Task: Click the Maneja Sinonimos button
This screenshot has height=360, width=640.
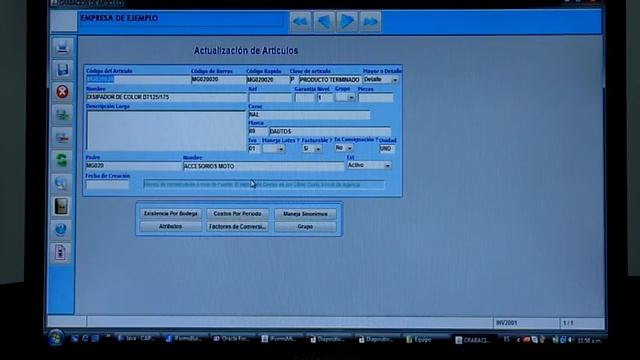Action: pos(305,214)
